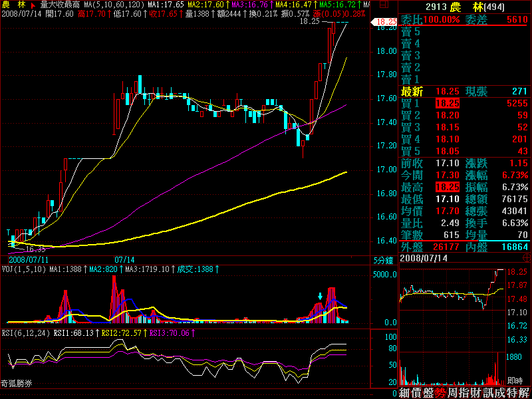Image resolution: width=532 pixels, height=399 pixels.
Task: Click the 均價 value 17.70
Action: click(447, 211)
